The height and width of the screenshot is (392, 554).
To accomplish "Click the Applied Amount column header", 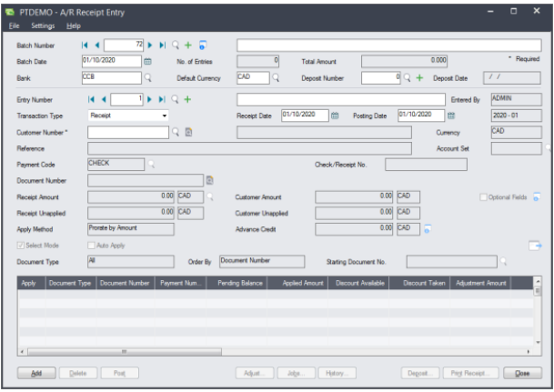I will point(297,283).
